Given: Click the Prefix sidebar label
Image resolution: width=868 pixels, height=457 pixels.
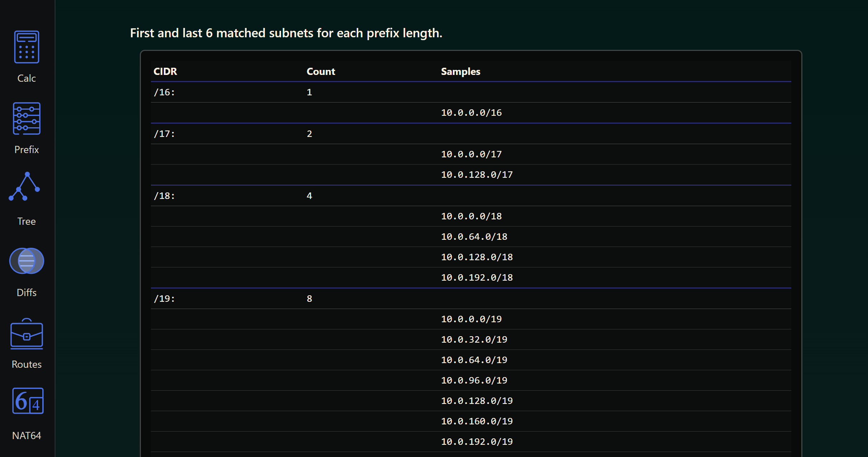Looking at the screenshot, I should [x=27, y=149].
